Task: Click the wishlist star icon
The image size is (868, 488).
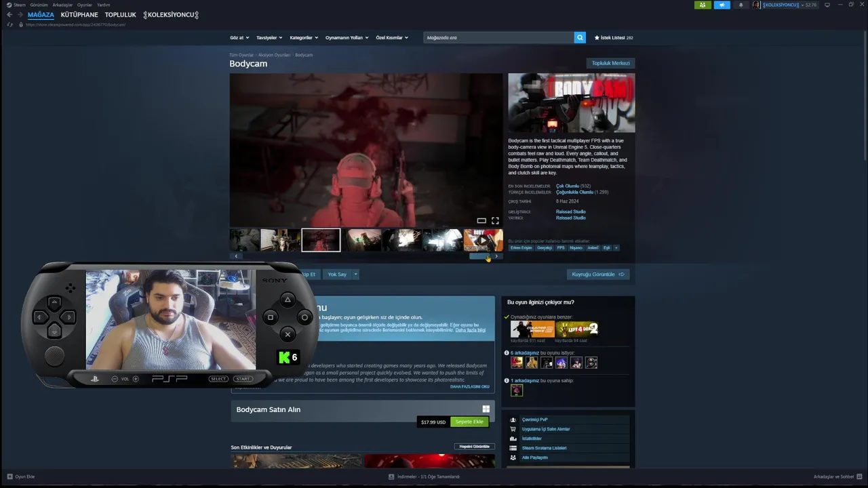Action: 597,38
